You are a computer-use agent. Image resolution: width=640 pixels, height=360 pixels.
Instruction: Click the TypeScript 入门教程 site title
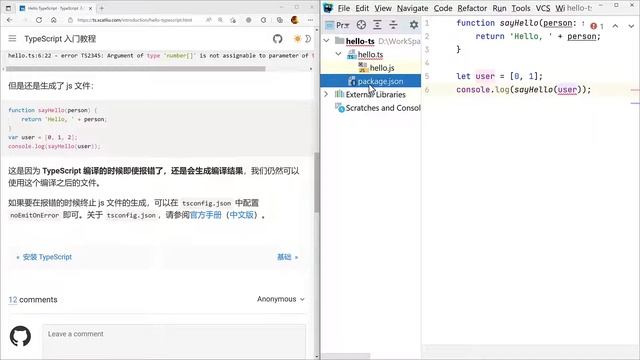pyautogui.click(x=60, y=39)
